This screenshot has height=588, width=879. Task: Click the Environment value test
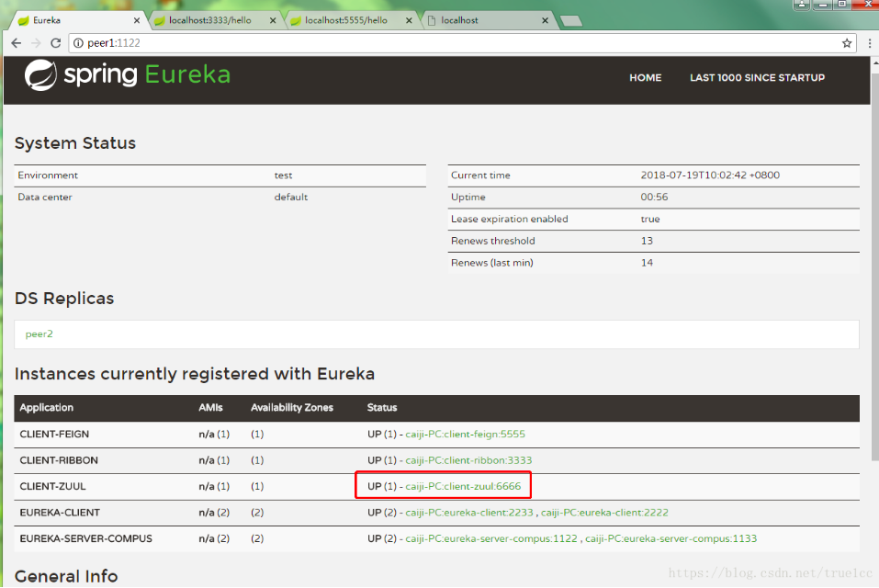(283, 175)
